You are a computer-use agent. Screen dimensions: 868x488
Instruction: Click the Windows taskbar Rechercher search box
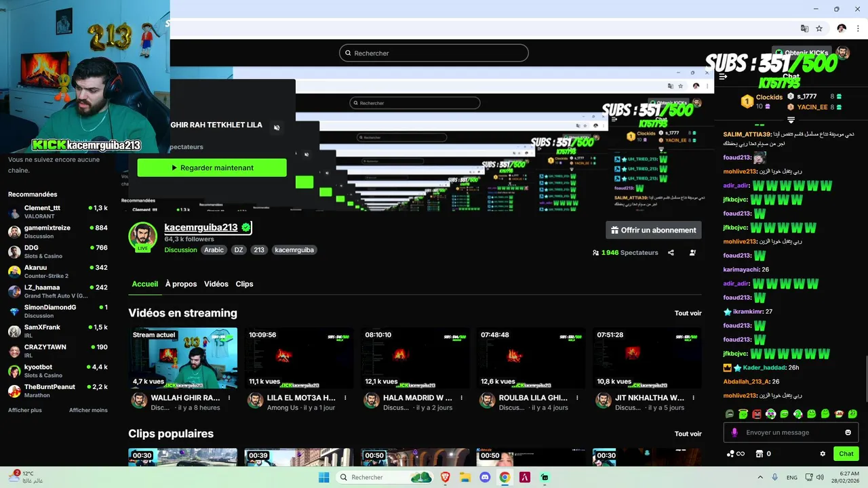(x=385, y=477)
